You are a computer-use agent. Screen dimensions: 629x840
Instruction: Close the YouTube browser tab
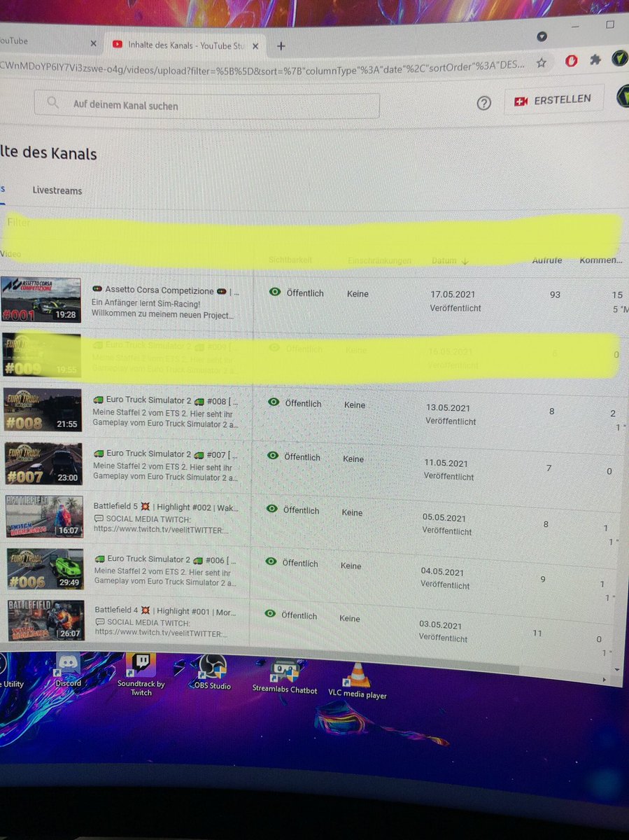pyautogui.click(x=94, y=43)
